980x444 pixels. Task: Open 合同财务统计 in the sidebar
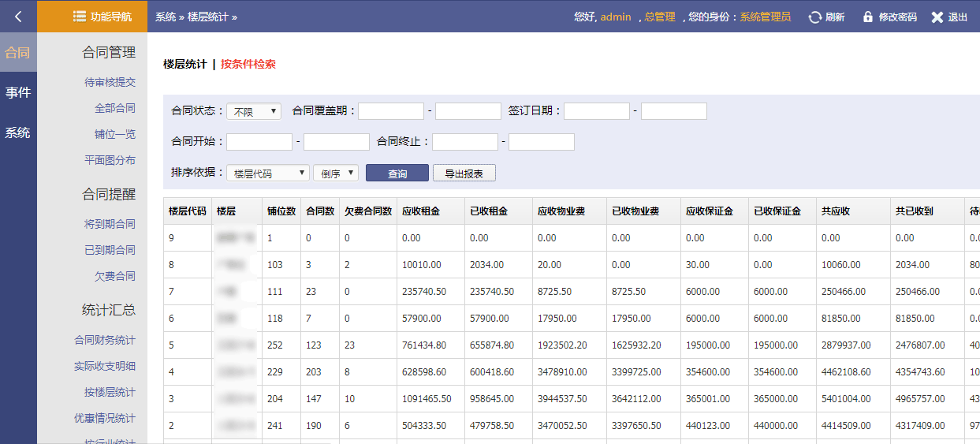tap(105, 340)
